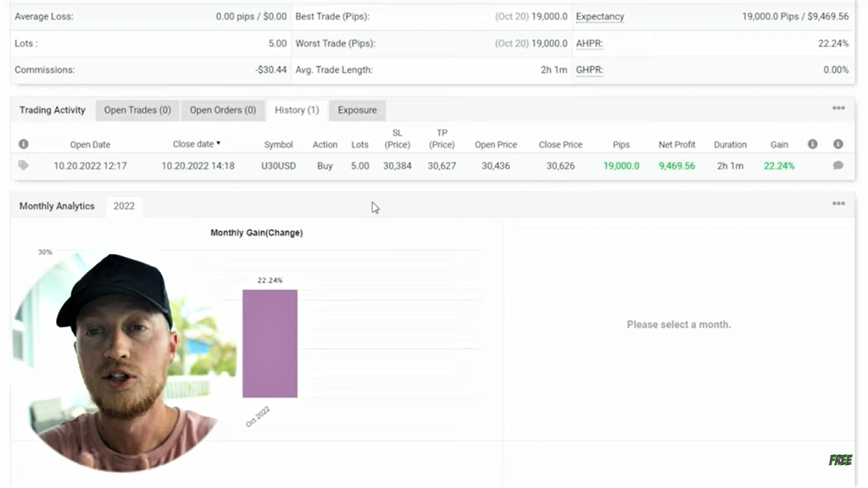This screenshot has width=868, height=488.
Task: Open the comment bubble icon in trade row
Action: [837, 165]
